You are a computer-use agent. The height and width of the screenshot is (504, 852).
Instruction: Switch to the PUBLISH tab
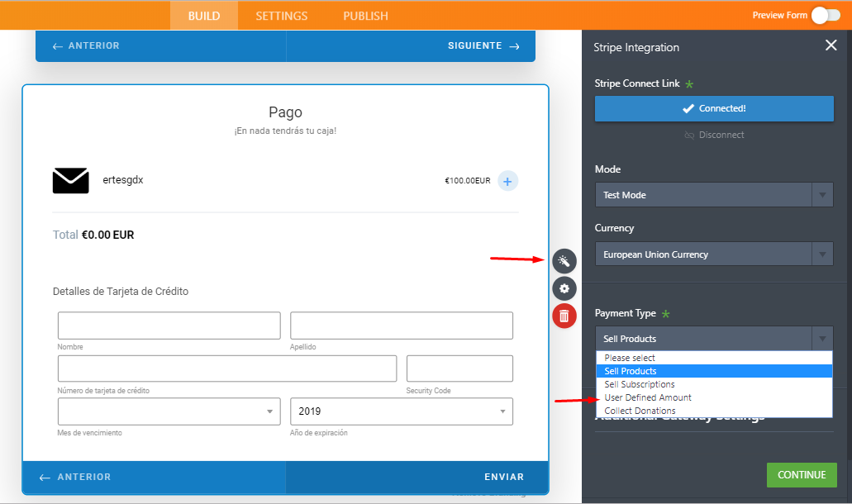(x=366, y=16)
